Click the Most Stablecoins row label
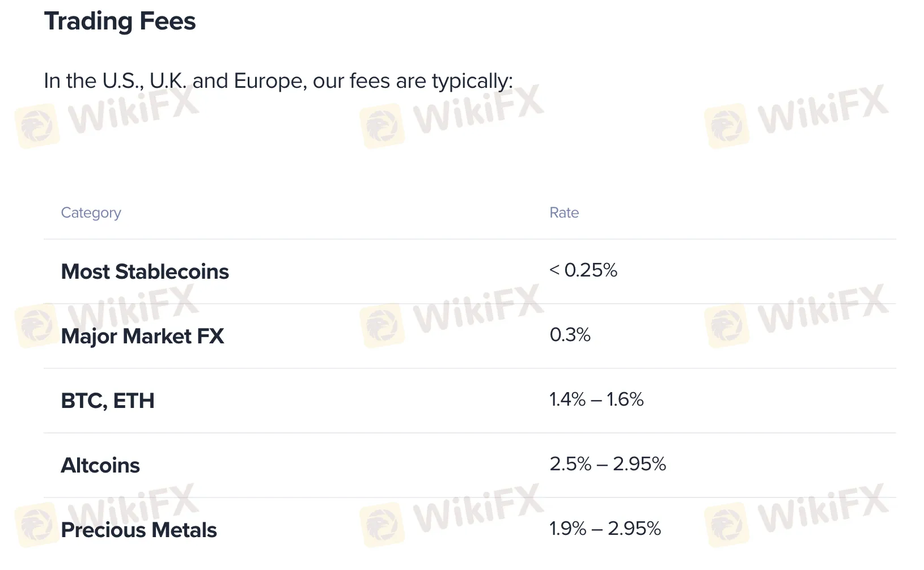The width and height of the screenshot is (924, 570). click(x=145, y=271)
